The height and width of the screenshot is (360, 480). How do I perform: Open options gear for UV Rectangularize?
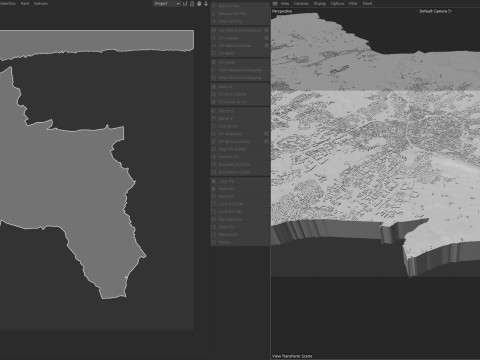266,142
